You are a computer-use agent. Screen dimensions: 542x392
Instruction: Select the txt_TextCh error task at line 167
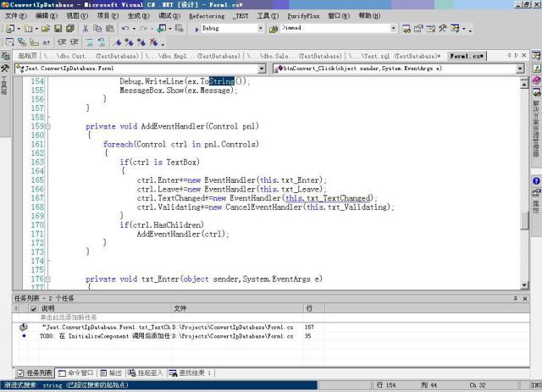pos(271,327)
